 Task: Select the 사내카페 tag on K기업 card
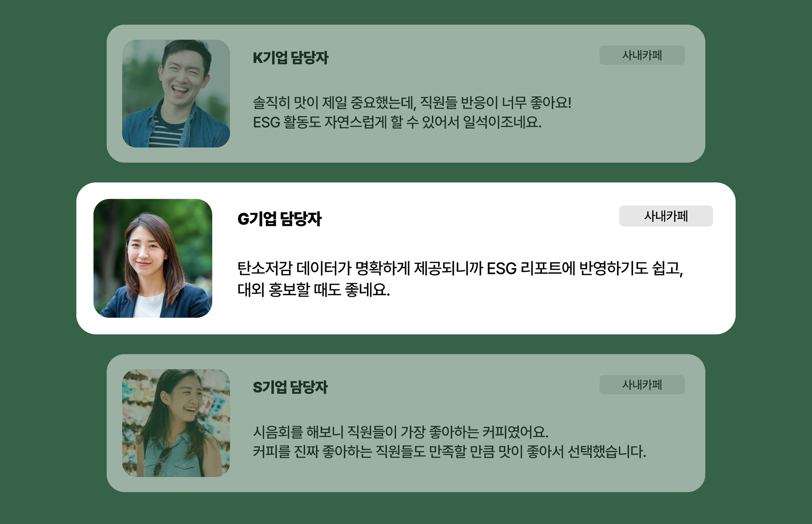tap(642, 55)
